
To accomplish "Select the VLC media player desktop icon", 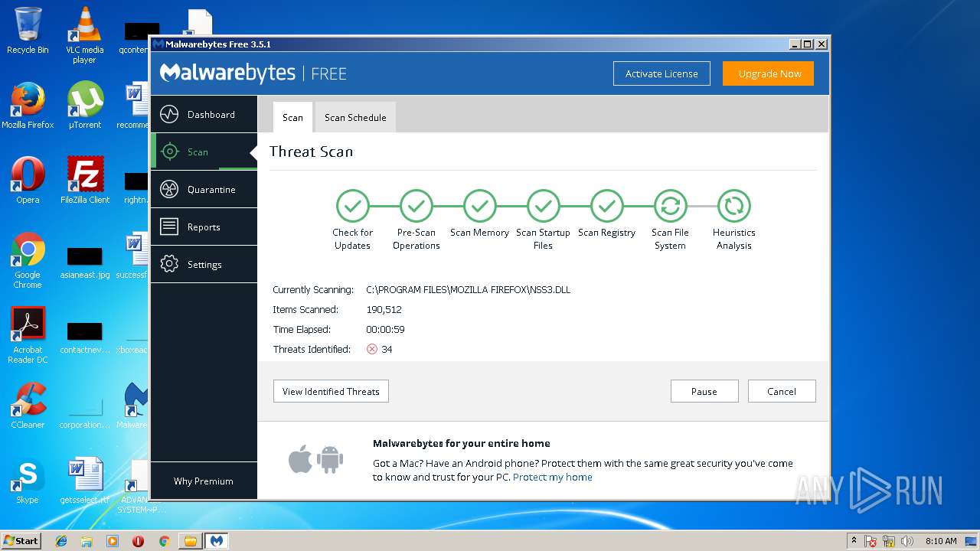I will [x=84, y=35].
